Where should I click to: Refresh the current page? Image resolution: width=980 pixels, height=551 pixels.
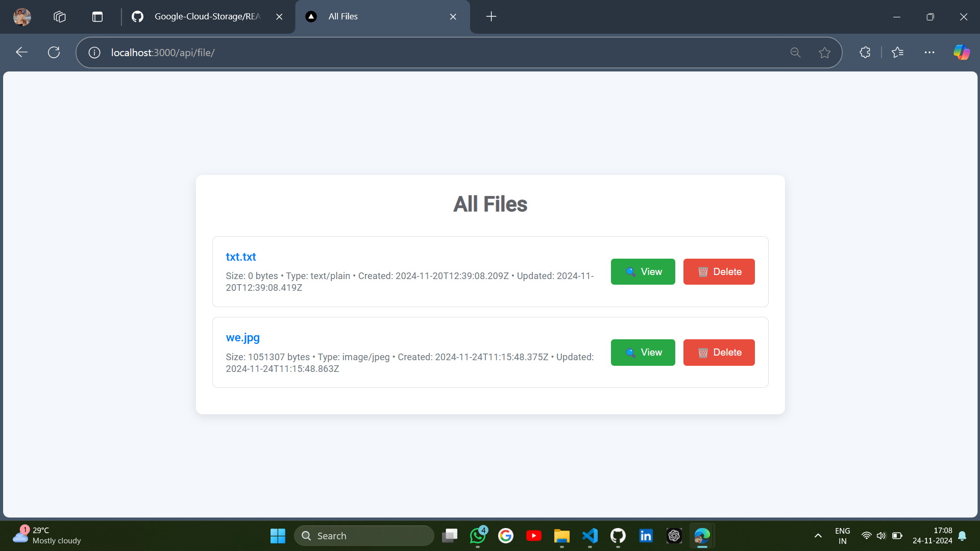54,53
